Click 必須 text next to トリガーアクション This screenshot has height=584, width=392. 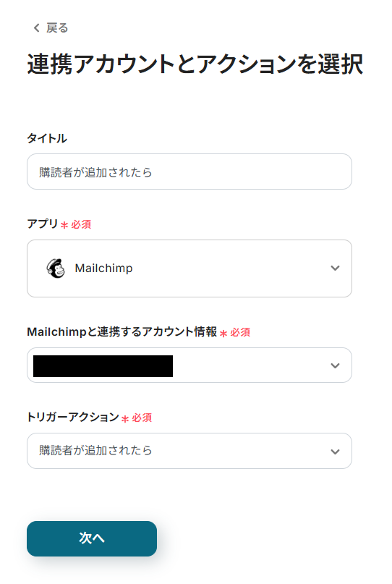(142, 418)
